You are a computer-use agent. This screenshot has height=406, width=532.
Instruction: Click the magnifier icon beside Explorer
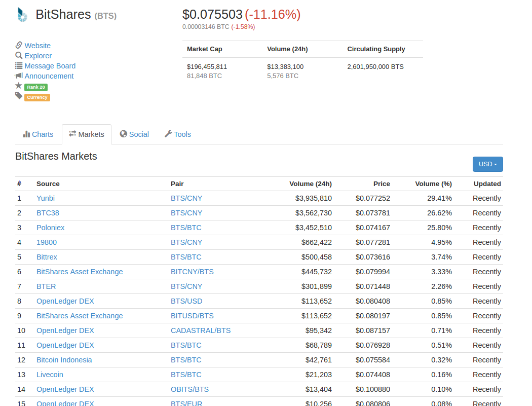point(19,55)
